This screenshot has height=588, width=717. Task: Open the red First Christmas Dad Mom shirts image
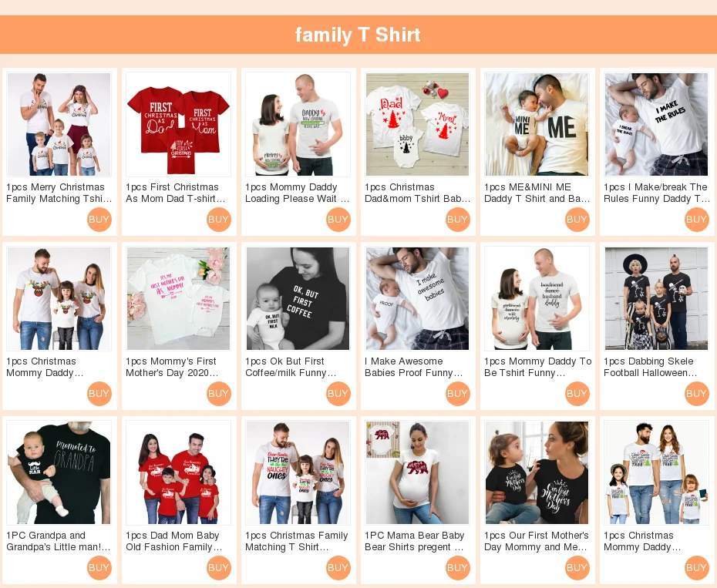(x=178, y=124)
